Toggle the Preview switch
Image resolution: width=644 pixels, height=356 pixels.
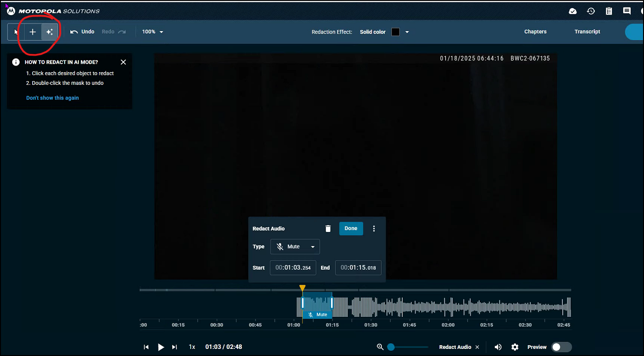[561, 347]
